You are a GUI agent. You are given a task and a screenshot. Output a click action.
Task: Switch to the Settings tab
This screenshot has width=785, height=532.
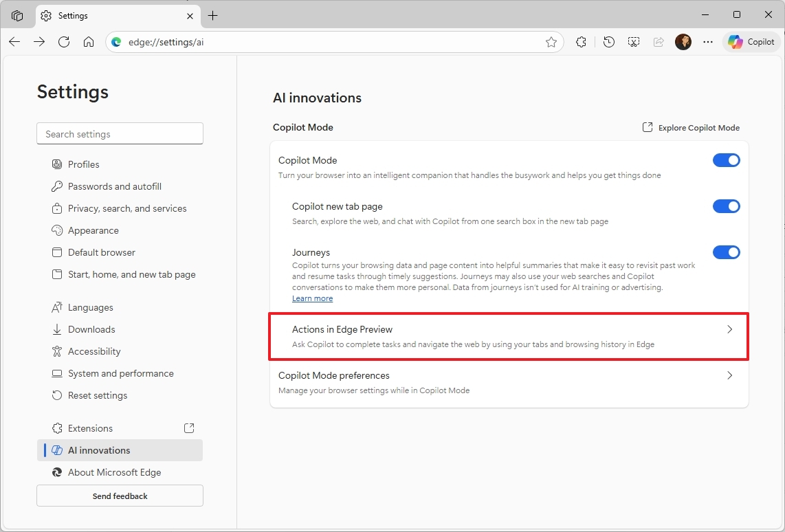pos(103,15)
